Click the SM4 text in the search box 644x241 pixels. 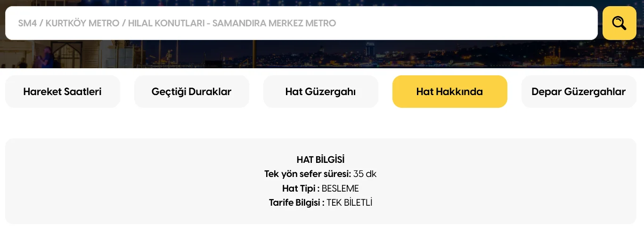click(27, 23)
